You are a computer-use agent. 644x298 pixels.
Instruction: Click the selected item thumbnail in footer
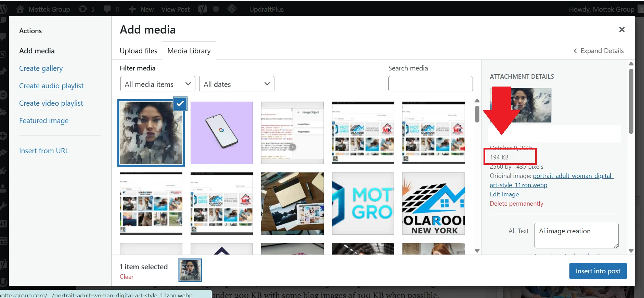point(190,270)
